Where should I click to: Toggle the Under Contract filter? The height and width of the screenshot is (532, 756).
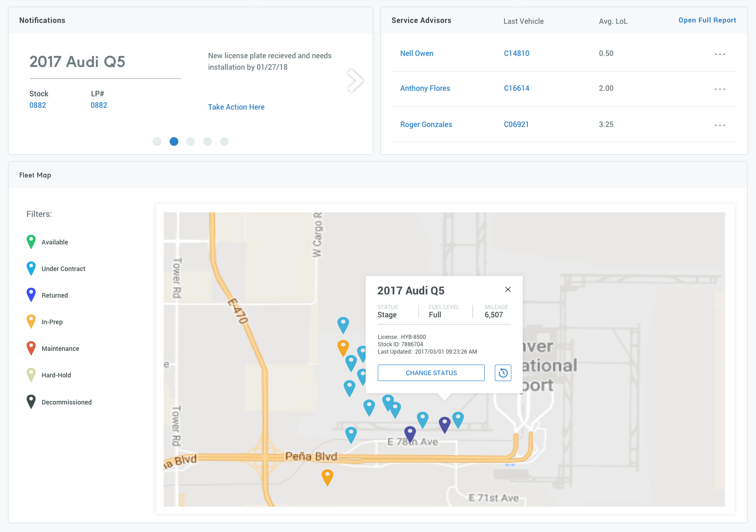pos(63,269)
